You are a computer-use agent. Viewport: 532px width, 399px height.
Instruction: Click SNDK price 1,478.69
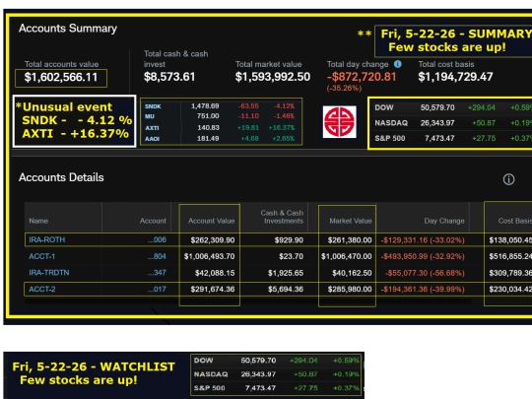(x=205, y=106)
